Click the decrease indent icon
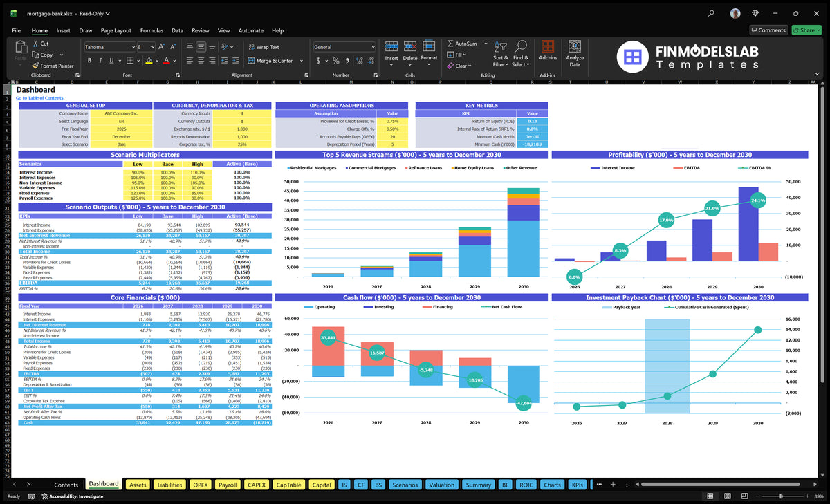Viewport: 830px width, 504px height. tap(225, 61)
